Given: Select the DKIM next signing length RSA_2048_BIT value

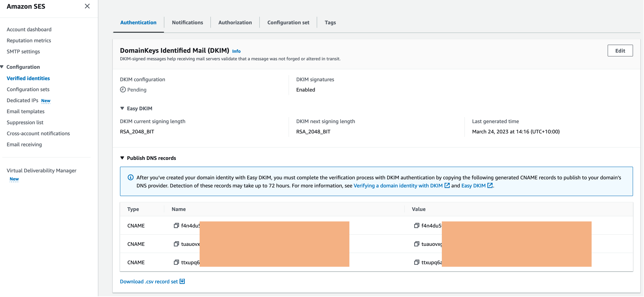Looking at the screenshot, I should tap(313, 132).
